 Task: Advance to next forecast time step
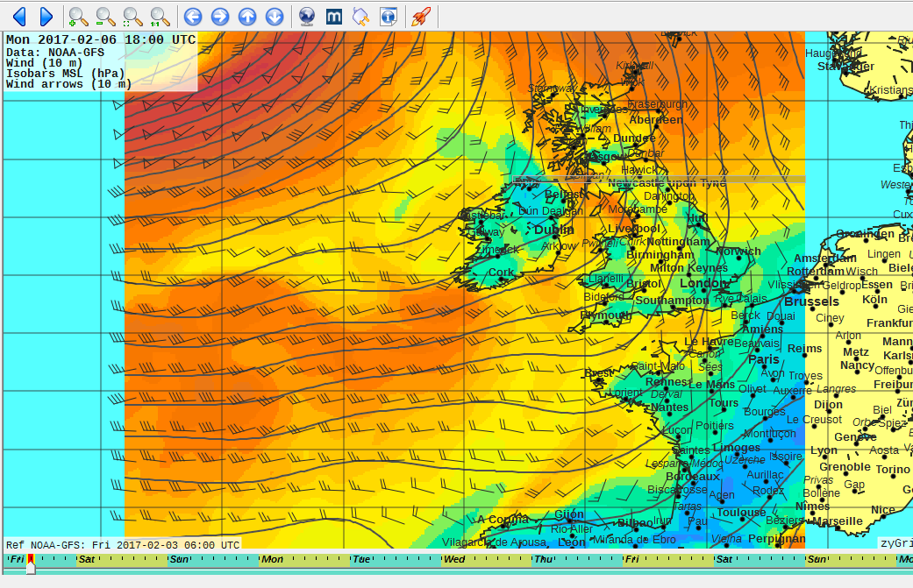point(46,17)
